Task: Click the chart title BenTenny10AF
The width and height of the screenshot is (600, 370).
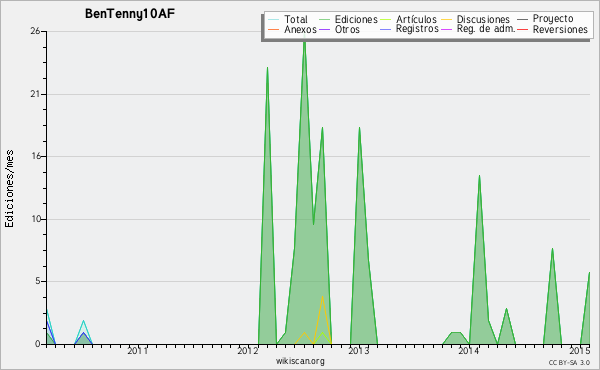Action: coord(130,13)
